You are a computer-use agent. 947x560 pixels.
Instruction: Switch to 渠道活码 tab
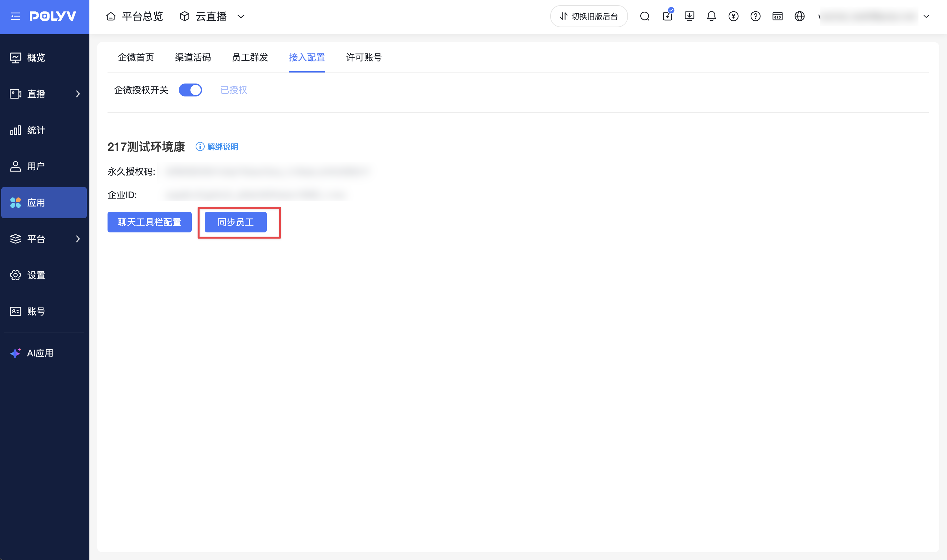(193, 57)
